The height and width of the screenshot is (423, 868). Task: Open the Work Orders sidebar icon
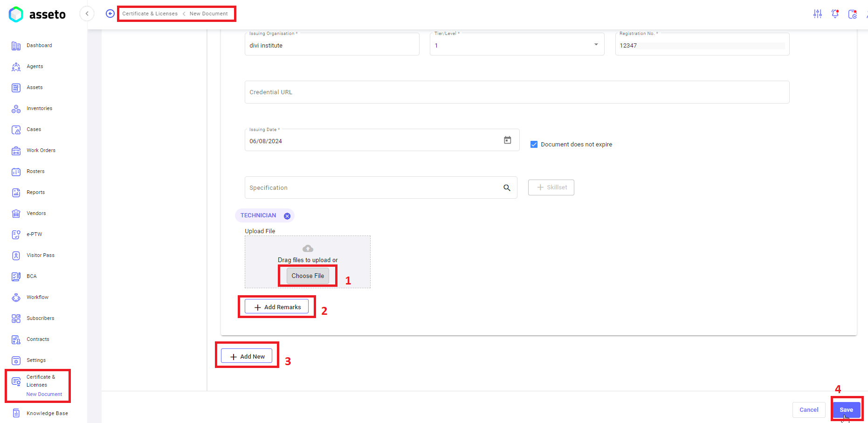[x=16, y=151]
